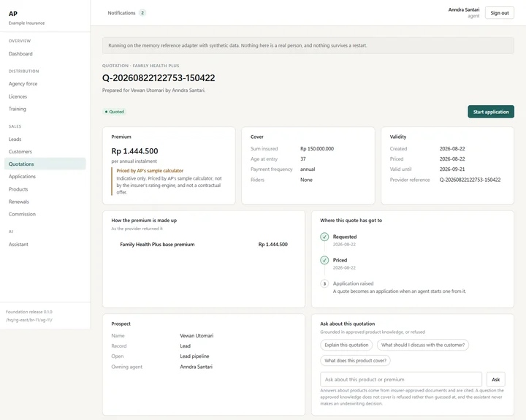Viewport: 526px width, 420px height.
Task: Open Applications in the sidebar
Action: click(22, 177)
